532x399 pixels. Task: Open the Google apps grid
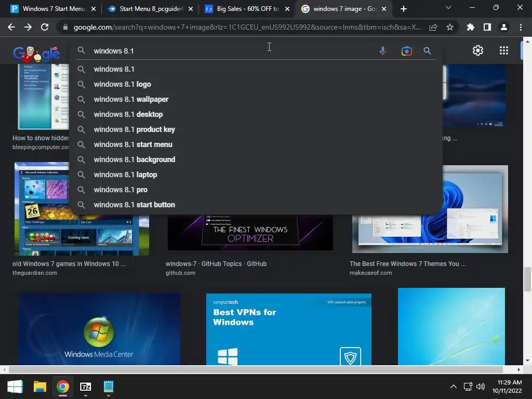tap(504, 50)
